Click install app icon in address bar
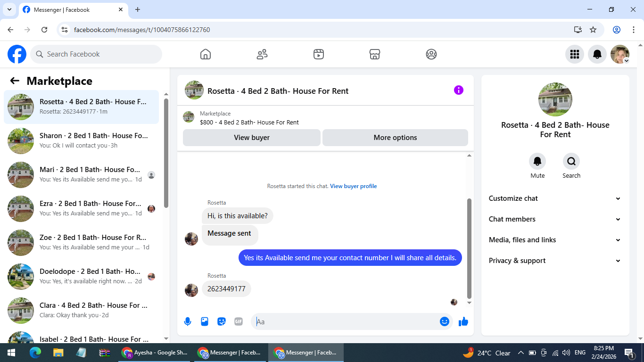The width and height of the screenshot is (644, 362). click(578, 30)
